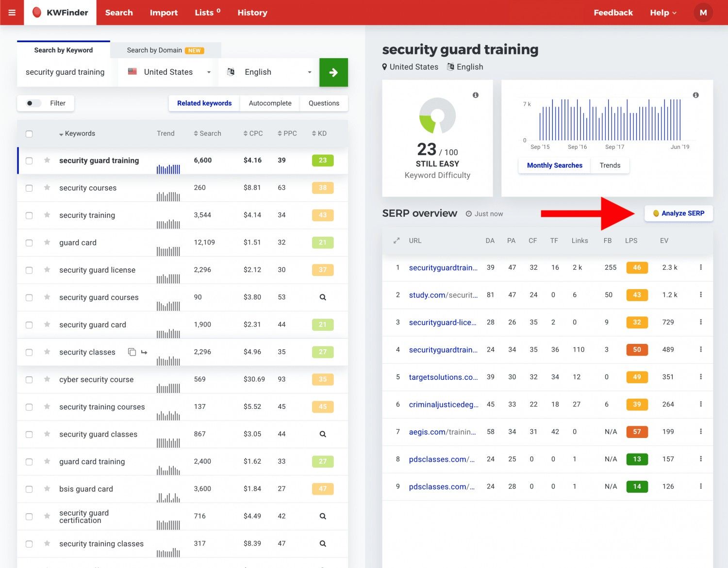Load KD for security training classes
This screenshot has height=568, width=728.
pos(323,544)
